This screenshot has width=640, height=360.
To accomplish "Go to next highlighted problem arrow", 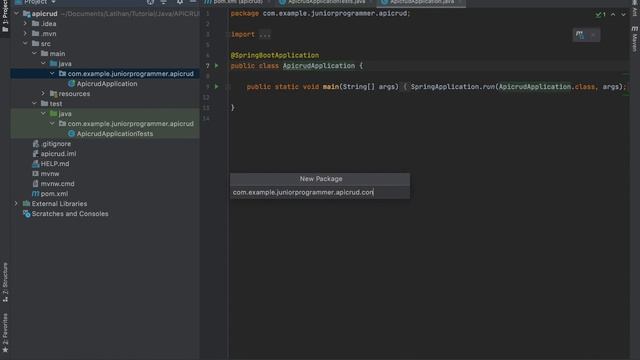I will tap(623, 14).
